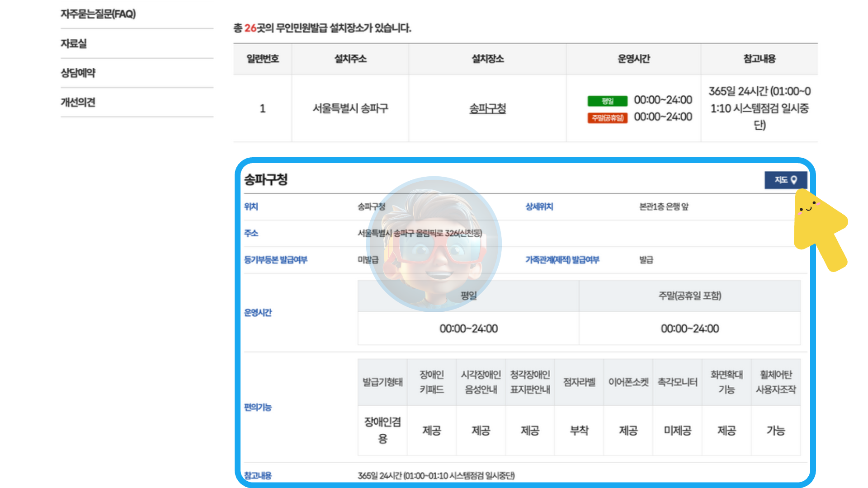Click the 점자라벨 feature header cell
This screenshot has height=488, width=868.
pos(579,382)
